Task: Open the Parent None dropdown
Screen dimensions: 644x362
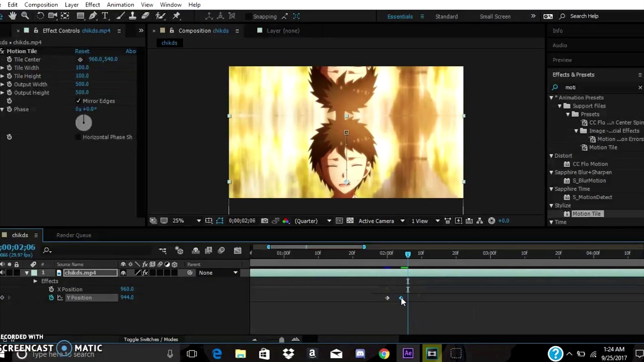Action: pos(218,273)
